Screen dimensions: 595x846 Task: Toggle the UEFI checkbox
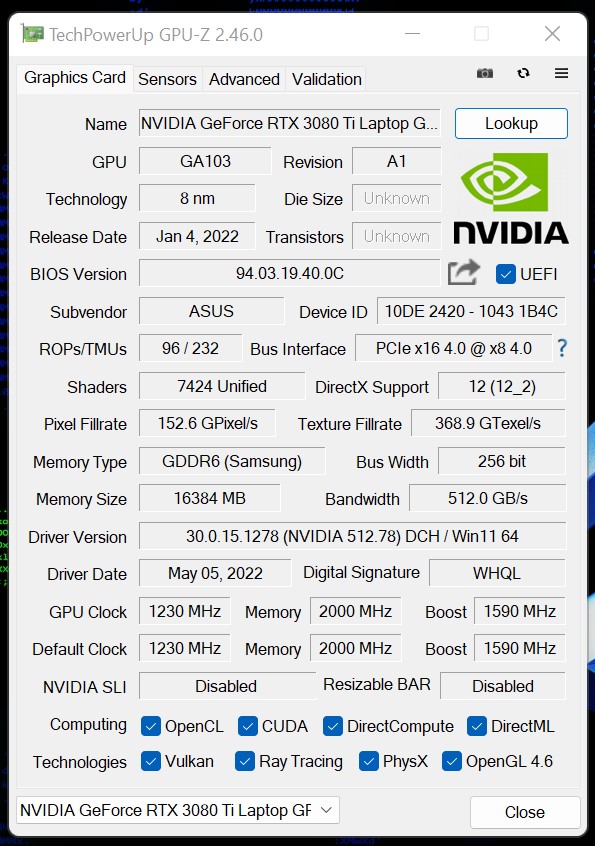(x=505, y=274)
